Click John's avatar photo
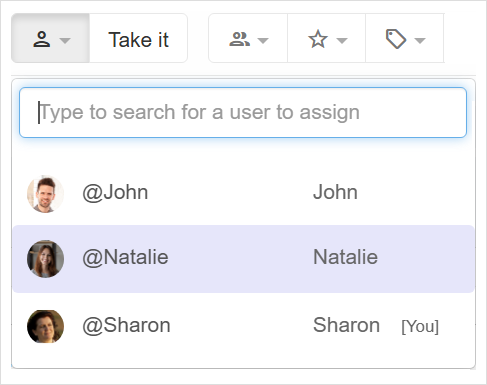Image resolution: width=487 pixels, height=385 pixels. 45,194
